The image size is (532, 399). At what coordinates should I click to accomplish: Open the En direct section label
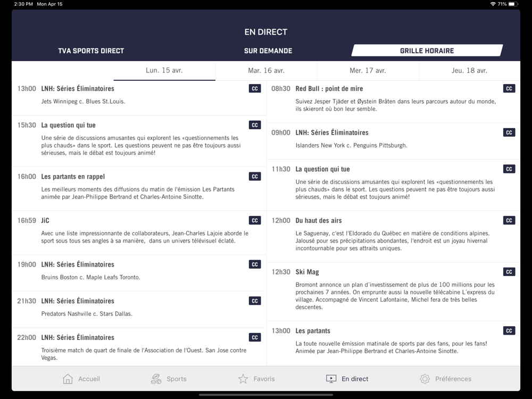pyautogui.click(x=355, y=379)
